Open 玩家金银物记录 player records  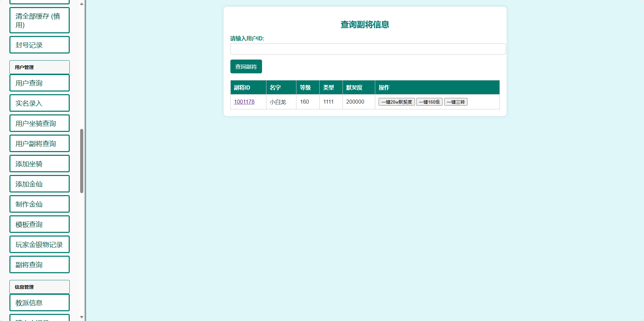[39, 244]
